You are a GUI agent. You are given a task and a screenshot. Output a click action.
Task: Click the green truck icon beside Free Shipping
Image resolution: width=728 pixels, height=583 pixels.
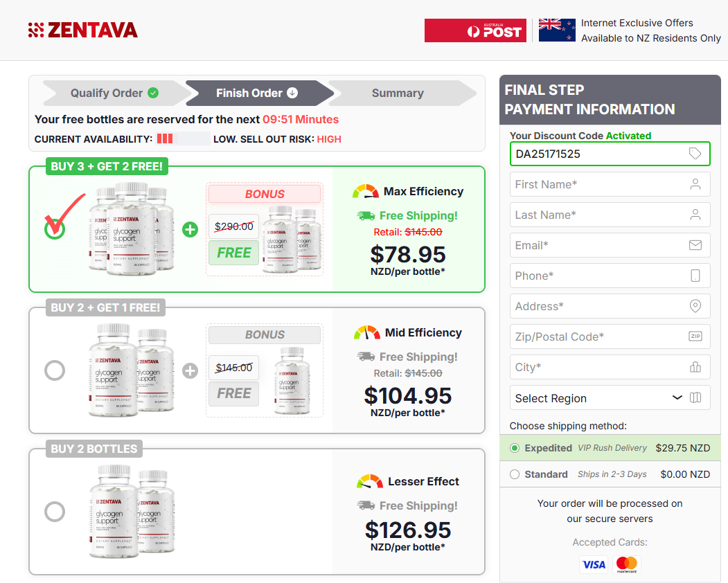click(366, 216)
